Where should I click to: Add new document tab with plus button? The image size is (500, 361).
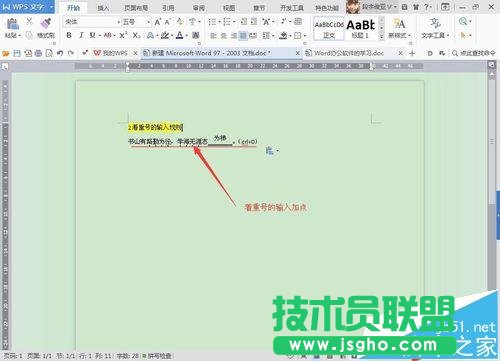pyautogui.click(x=412, y=53)
